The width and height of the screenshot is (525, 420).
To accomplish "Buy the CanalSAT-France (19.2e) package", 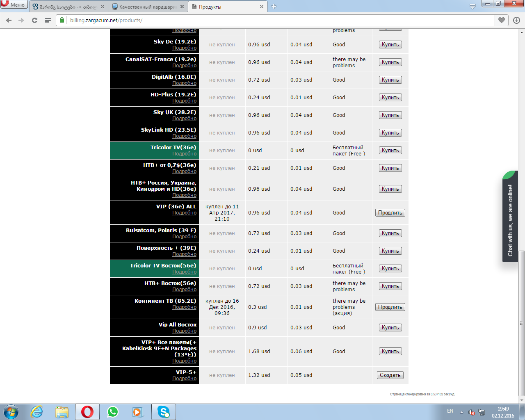I will 390,62.
